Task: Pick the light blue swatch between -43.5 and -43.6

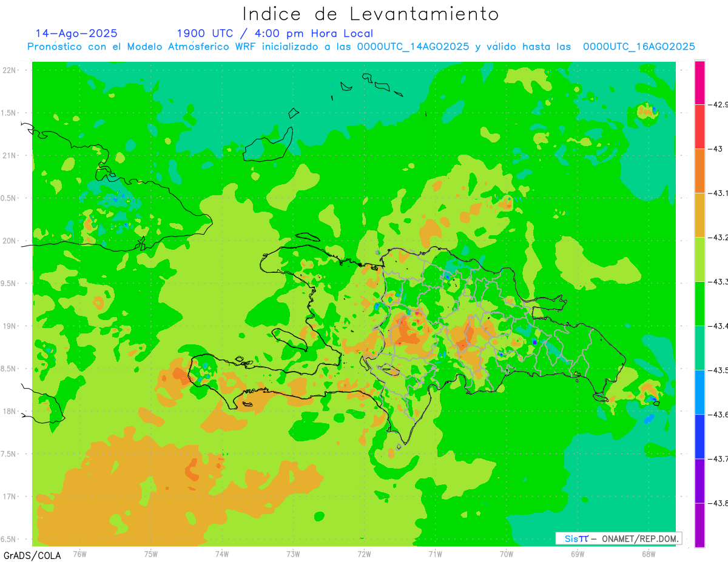Action: point(699,392)
